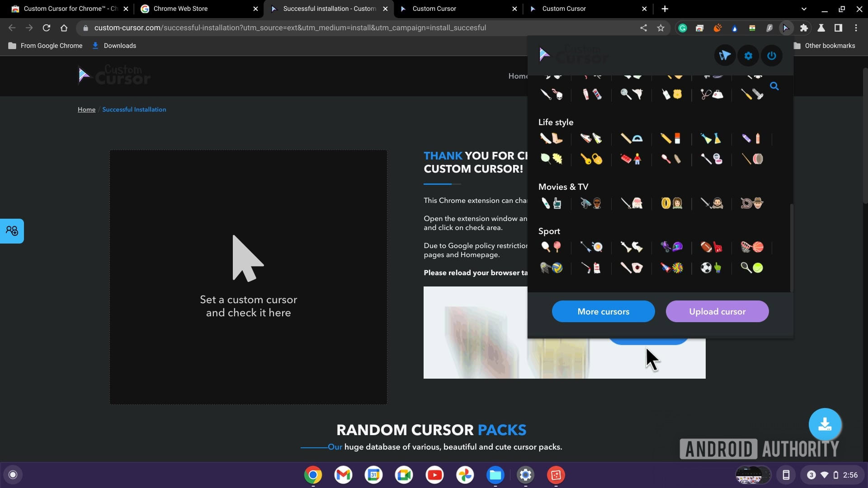Expand the Life style cursor category section
Screen dimensions: 868x488
[x=556, y=122]
